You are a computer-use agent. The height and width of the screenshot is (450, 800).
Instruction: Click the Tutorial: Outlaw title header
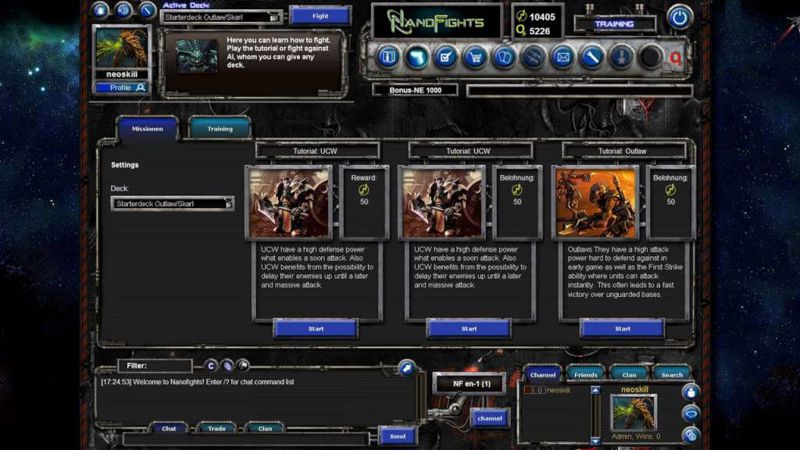622,151
